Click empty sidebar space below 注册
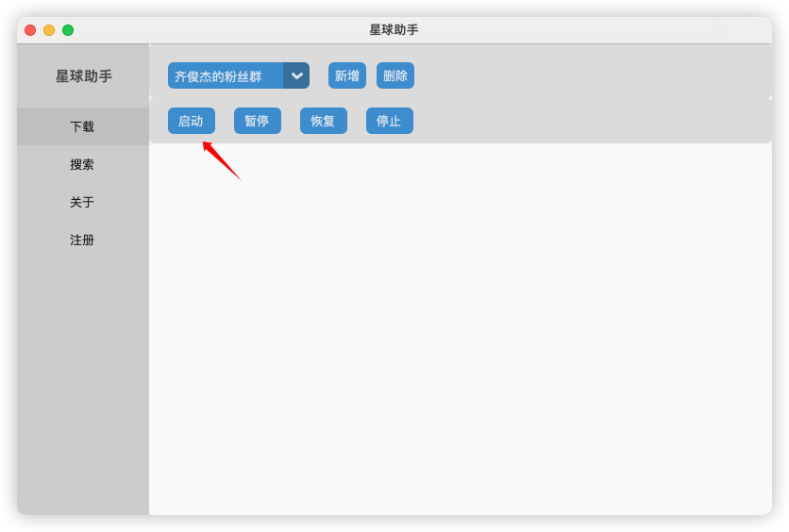The image size is (789, 532). (x=83, y=387)
